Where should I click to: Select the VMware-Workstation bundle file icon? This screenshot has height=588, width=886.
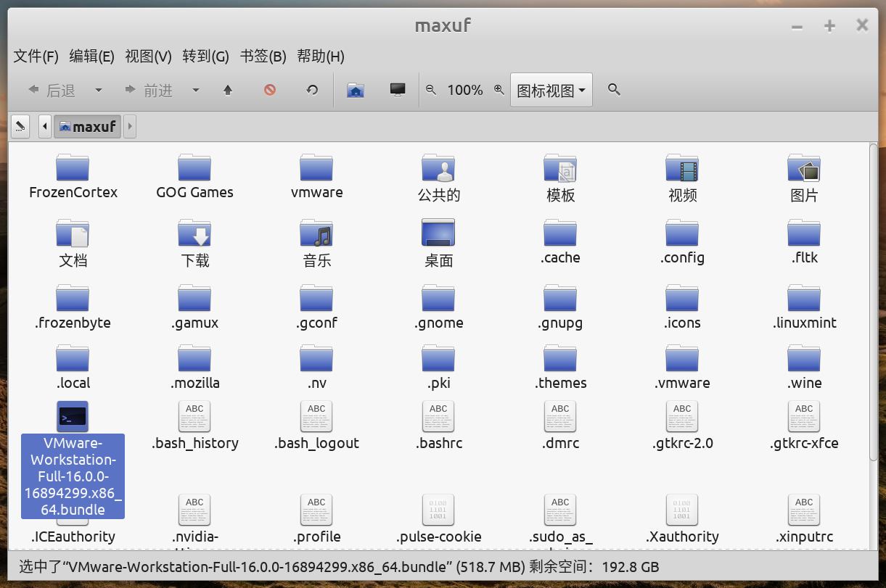click(x=73, y=417)
